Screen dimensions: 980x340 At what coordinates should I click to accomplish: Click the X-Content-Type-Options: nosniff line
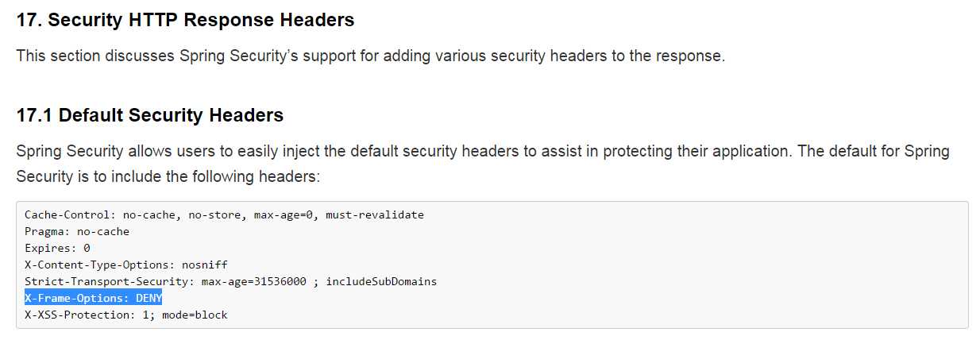(x=126, y=265)
